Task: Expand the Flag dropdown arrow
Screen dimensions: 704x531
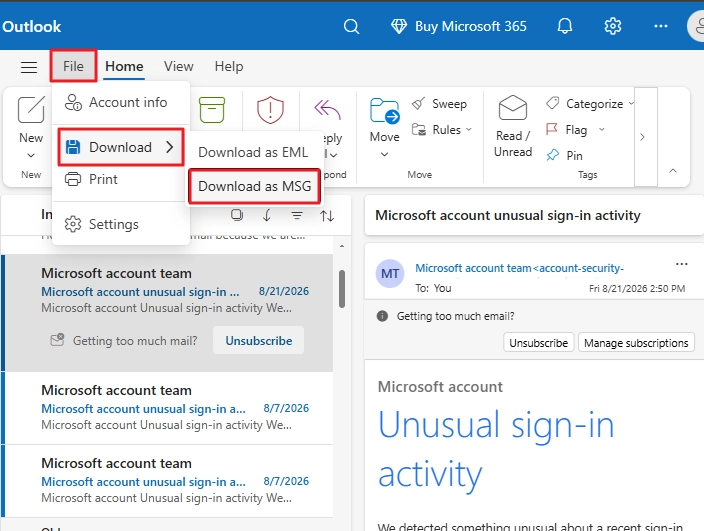Action: [x=602, y=129]
